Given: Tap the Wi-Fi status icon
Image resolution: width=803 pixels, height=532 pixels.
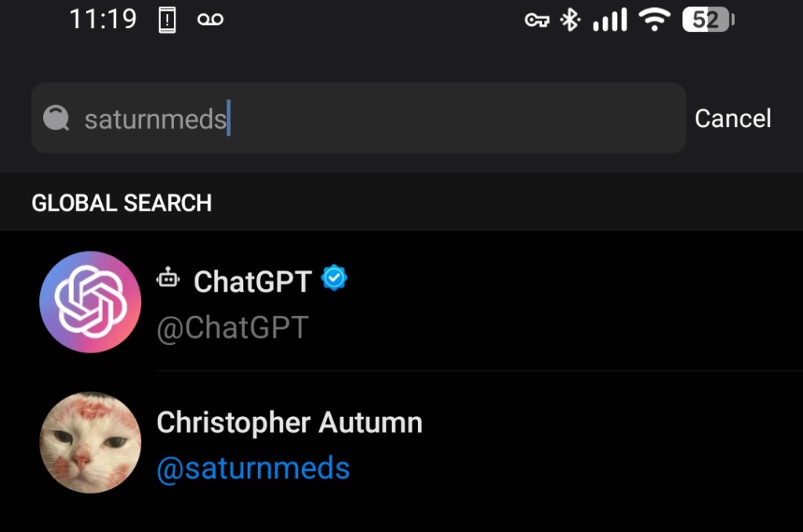Looking at the screenshot, I should click(653, 20).
